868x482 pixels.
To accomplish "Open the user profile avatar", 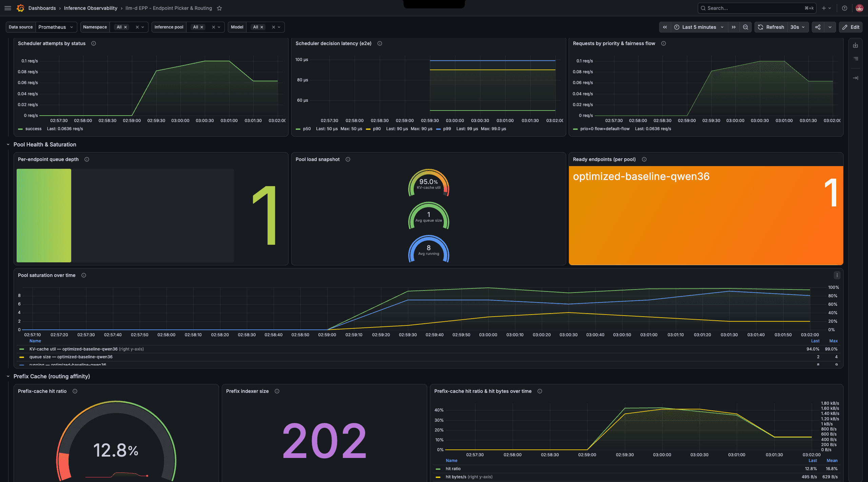I will [x=859, y=8].
